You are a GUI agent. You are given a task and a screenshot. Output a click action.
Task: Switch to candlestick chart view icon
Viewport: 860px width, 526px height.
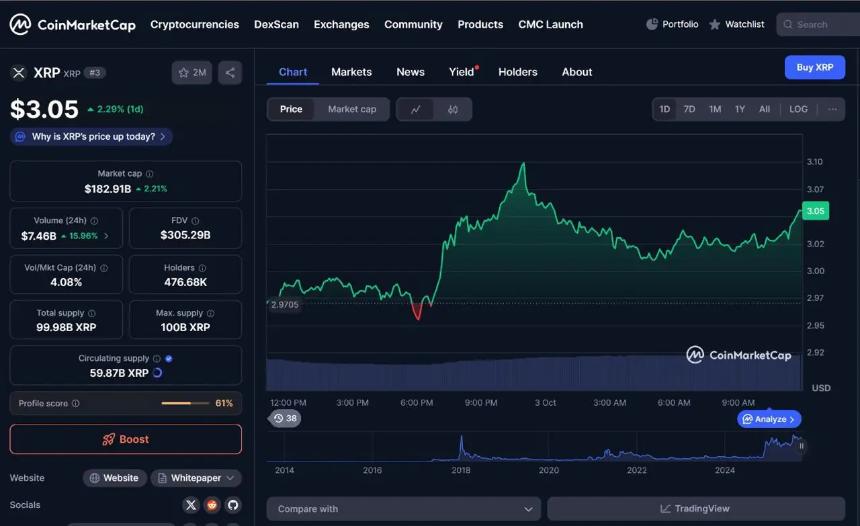pos(453,109)
